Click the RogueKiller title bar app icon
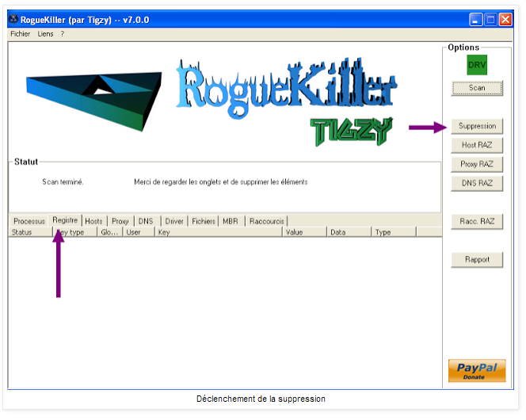The height and width of the screenshot is (420, 526). click(13, 20)
